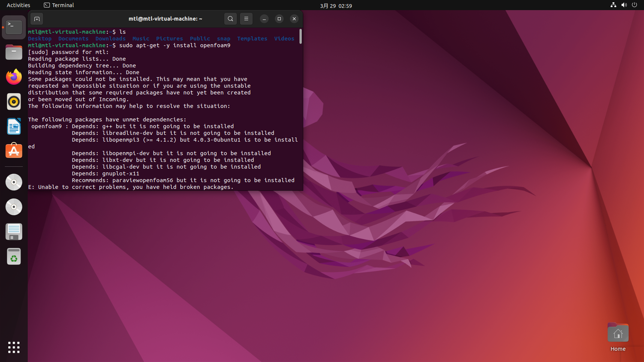Image resolution: width=644 pixels, height=362 pixels.
Task: Click the Terminal search icon
Action: tap(231, 19)
